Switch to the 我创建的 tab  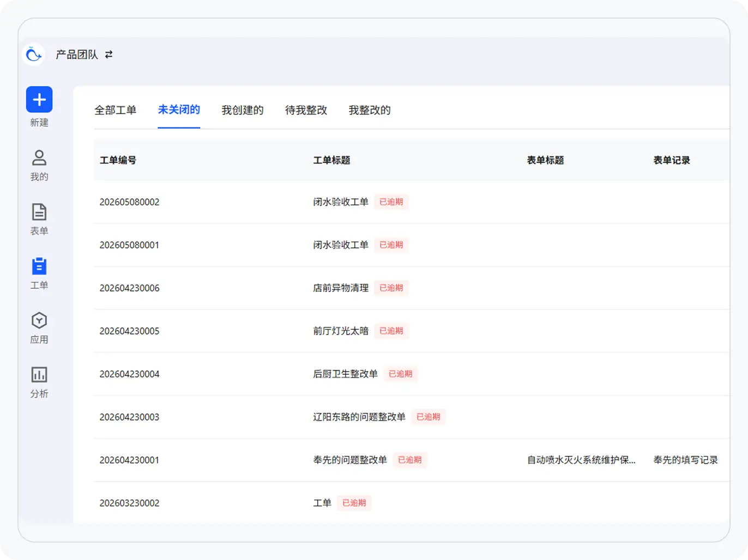[243, 110]
